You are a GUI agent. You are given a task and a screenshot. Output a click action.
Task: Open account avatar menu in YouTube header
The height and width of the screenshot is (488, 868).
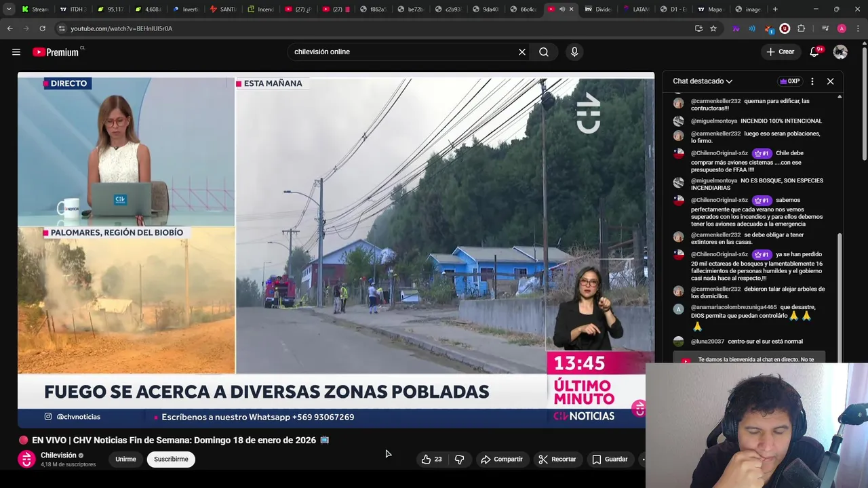(840, 52)
